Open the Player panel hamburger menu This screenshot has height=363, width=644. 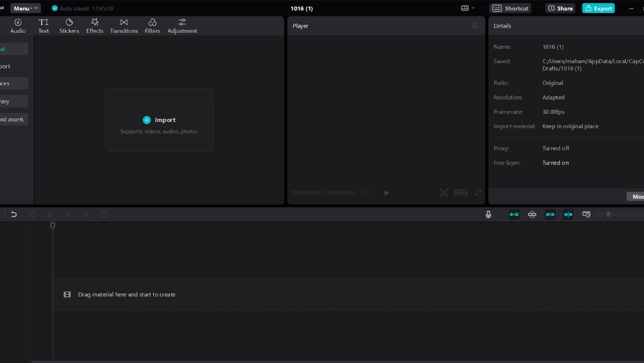pyautogui.click(x=475, y=26)
